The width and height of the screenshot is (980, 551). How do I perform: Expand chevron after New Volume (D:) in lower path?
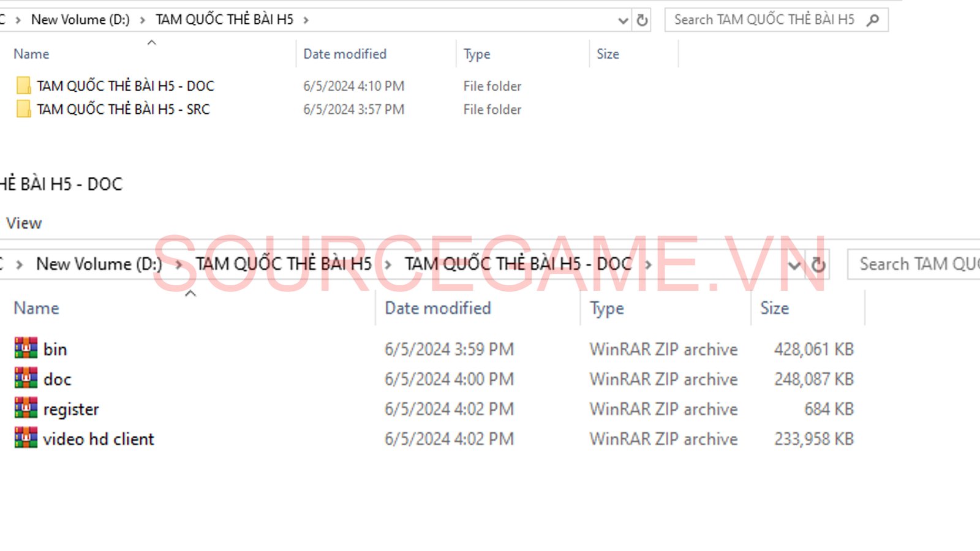179,264
